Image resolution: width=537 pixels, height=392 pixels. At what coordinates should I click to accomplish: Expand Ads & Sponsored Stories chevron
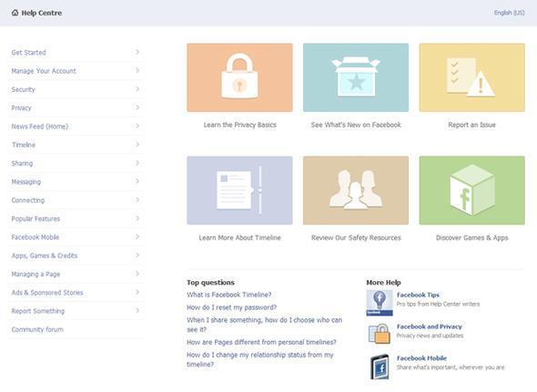[137, 292]
